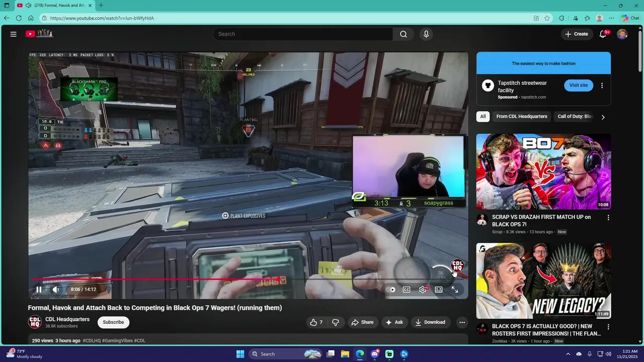
Task: Open the YouTube guide hamburger menu
Action: [14, 34]
